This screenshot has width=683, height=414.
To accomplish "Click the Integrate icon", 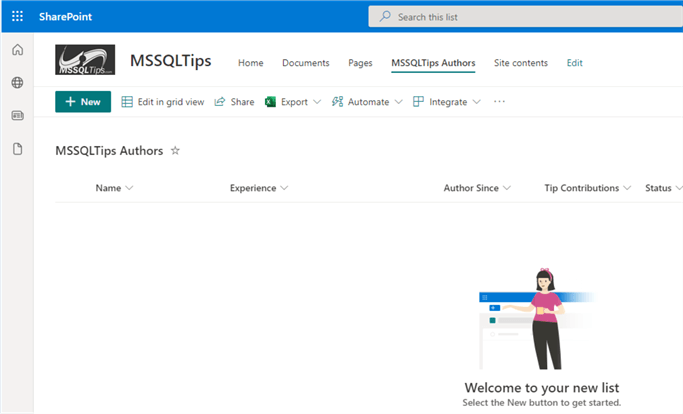I will pyautogui.click(x=418, y=102).
